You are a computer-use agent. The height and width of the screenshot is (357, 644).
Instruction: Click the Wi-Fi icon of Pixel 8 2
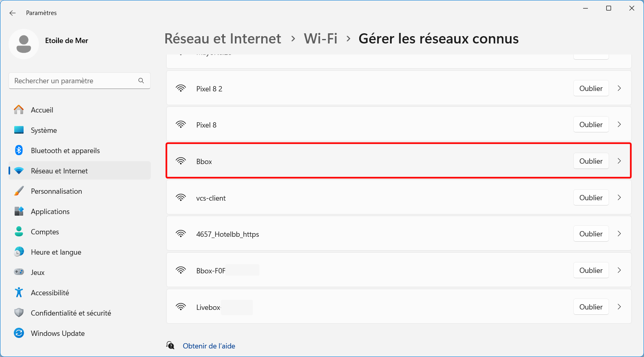coord(181,89)
